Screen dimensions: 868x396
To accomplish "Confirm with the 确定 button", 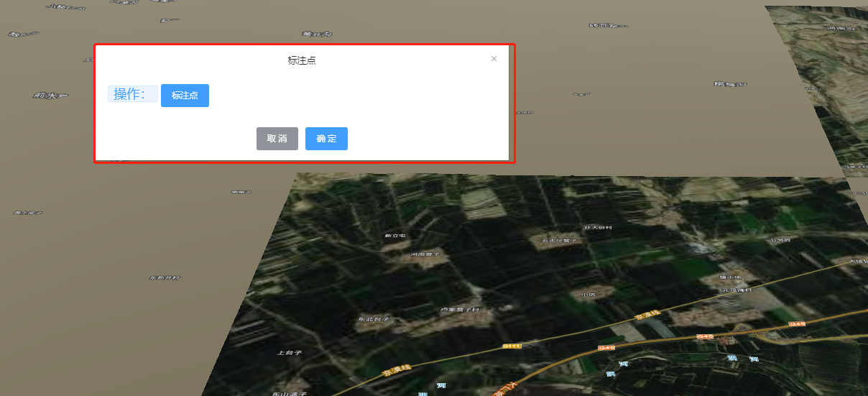I will tap(326, 139).
